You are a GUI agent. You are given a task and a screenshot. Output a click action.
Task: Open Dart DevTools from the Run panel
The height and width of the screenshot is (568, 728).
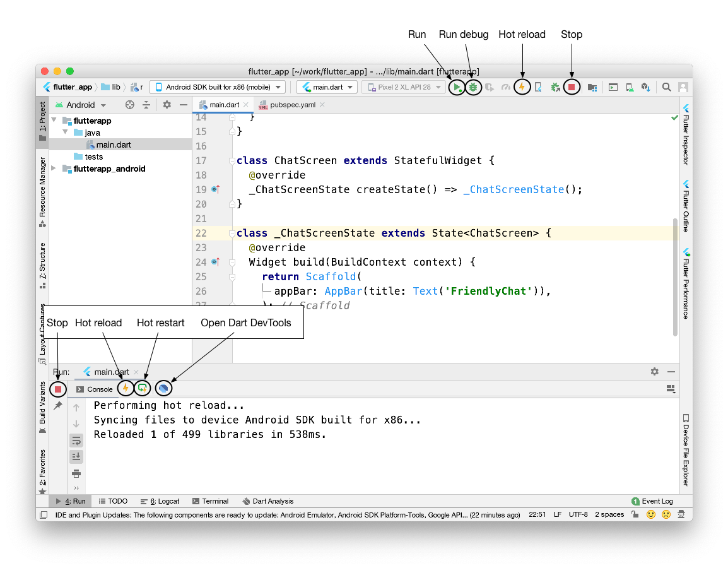(163, 389)
